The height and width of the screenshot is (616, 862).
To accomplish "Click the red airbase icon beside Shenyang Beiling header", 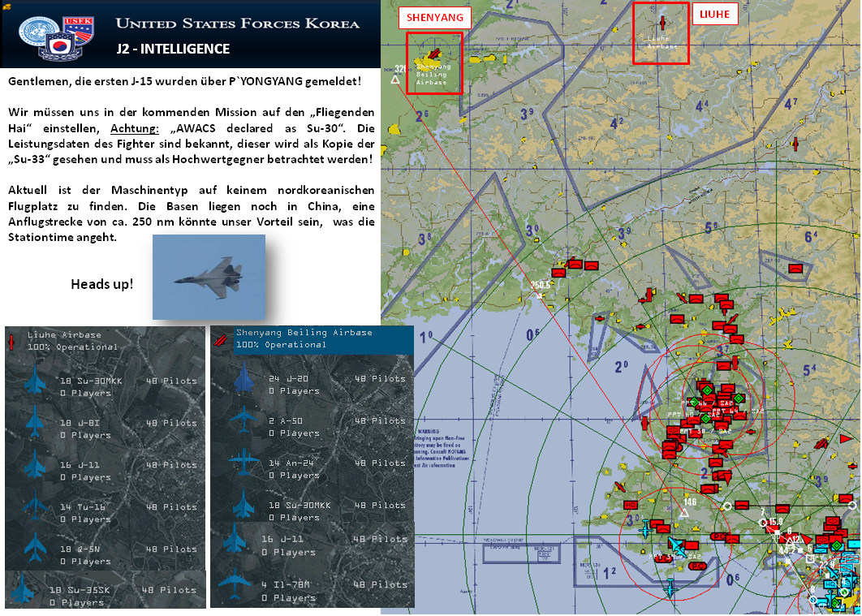I will (x=221, y=340).
